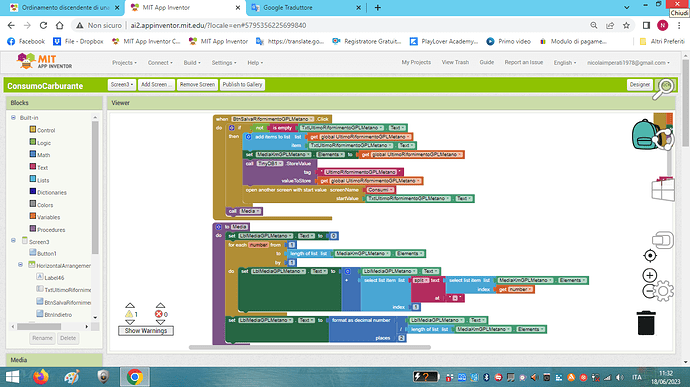Click the viewer horizontal scrollbar
The width and height of the screenshot is (690, 387).
tap(310, 347)
